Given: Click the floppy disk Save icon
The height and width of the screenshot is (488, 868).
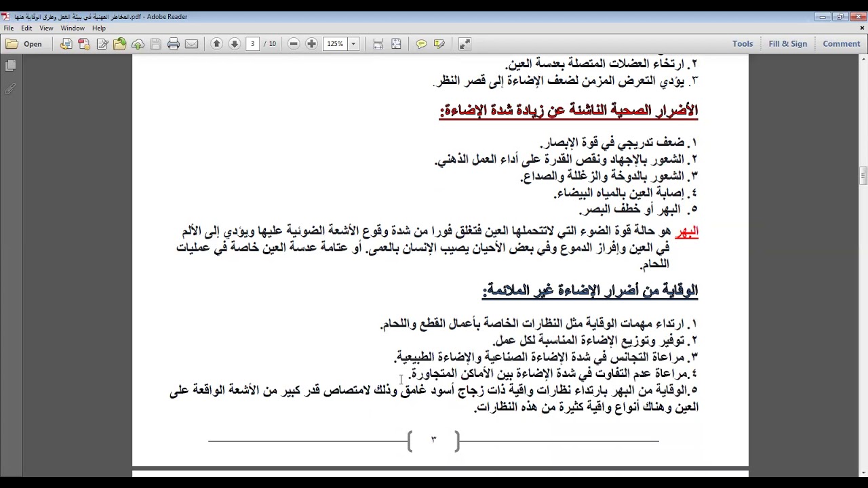Looking at the screenshot, I should pyautogui.click(x=155, y=44).
